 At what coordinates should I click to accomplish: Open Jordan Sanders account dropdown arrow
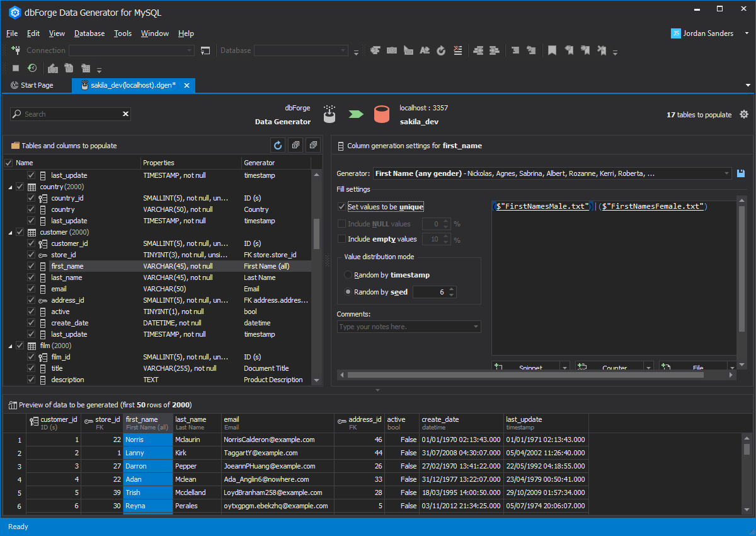pyautogui.click(x=747, y=33)
